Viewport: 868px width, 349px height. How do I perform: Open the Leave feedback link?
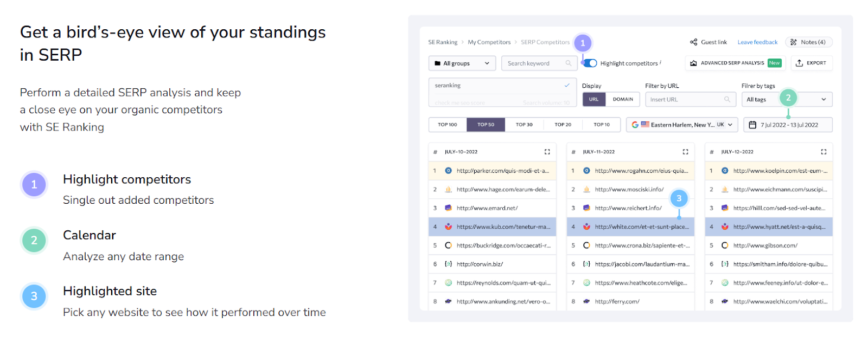757,42
